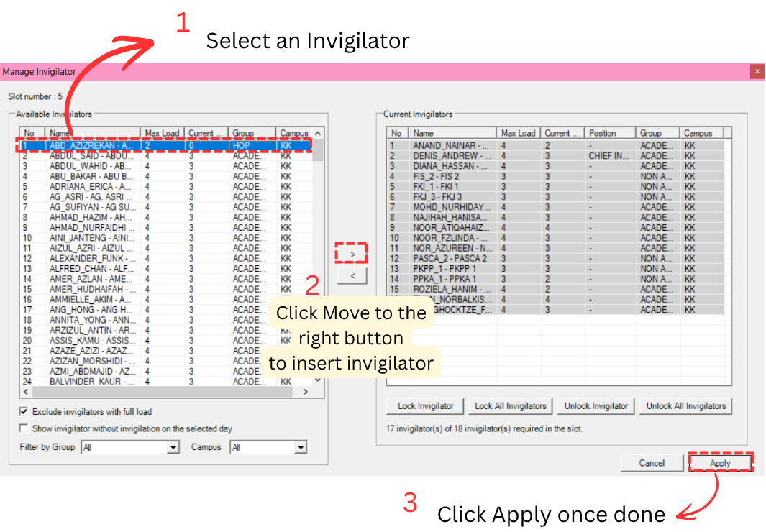Click the Apply button
The height and width of the screenshot is (532, 766).
[721, 463]
